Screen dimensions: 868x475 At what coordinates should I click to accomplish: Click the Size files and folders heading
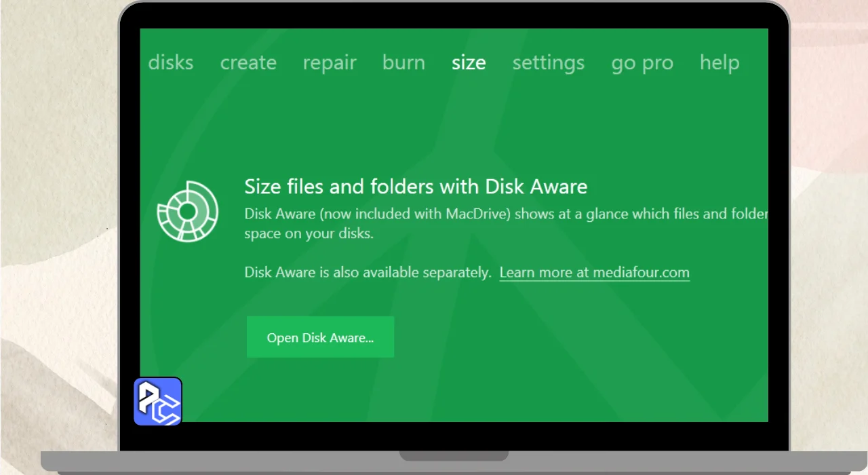click(x=416, y=187)
